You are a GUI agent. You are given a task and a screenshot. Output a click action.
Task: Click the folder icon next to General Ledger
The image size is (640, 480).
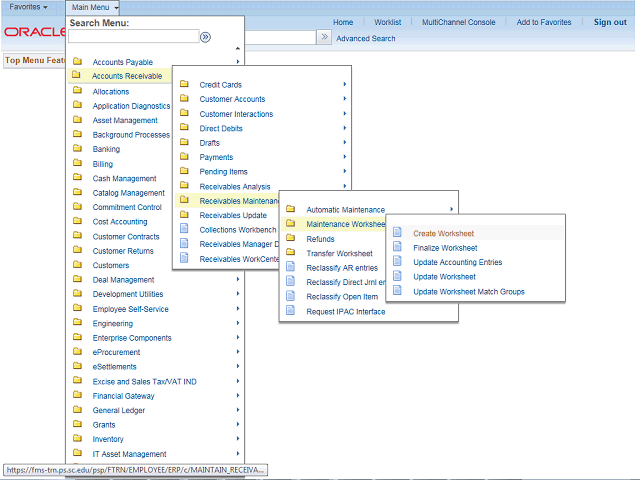pos(77,410)
